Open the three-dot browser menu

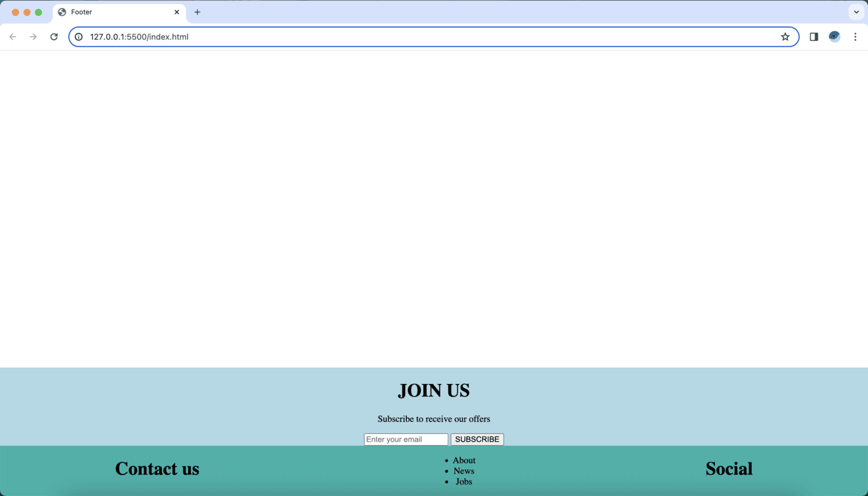[x=856, y=36]
